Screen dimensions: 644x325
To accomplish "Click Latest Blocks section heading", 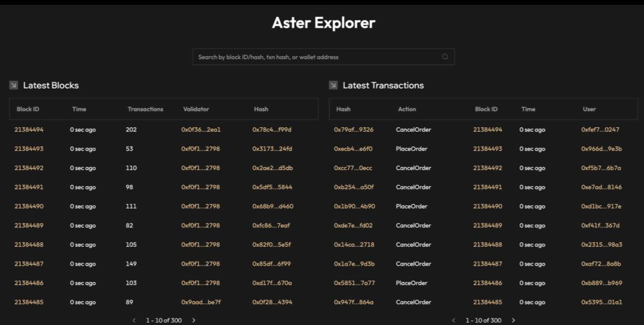I will tap(51, 85).
